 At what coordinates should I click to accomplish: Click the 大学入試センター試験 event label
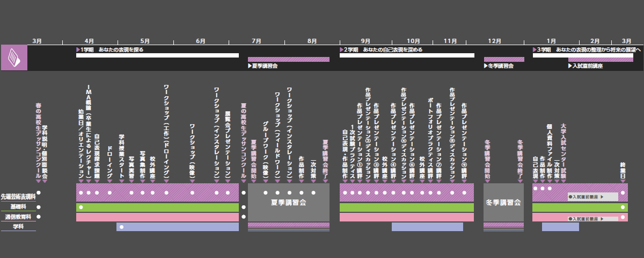pyautogui.click(x=563, y=152)
